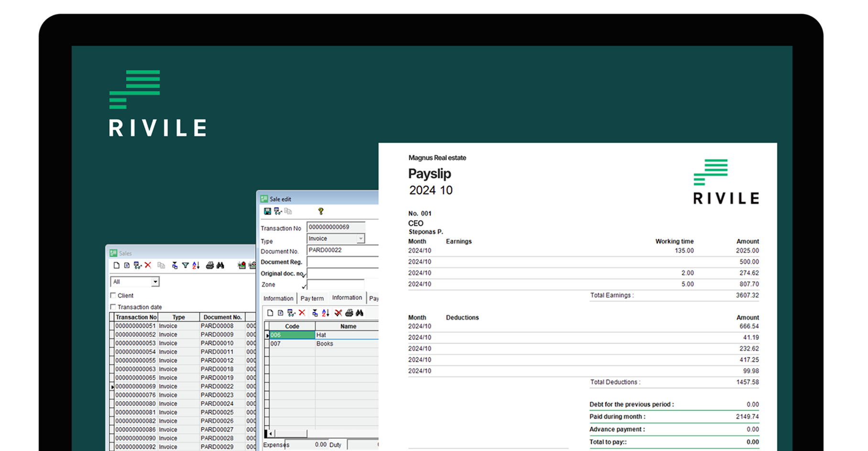Image resolution: width=868 pixels, height=451 pixels.
Task: Click the A-Z sort icon in Sales toolbar
Action: (196, 265)
